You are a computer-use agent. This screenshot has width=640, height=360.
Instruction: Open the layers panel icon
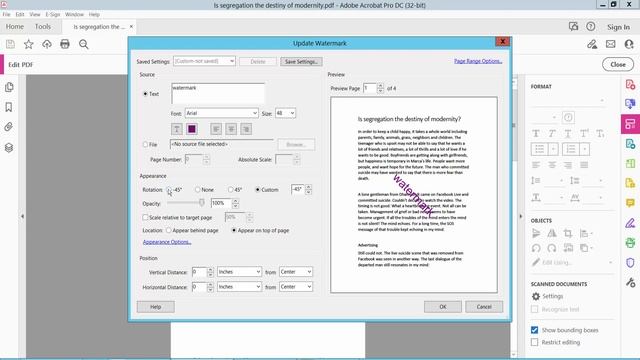point(9,147)
